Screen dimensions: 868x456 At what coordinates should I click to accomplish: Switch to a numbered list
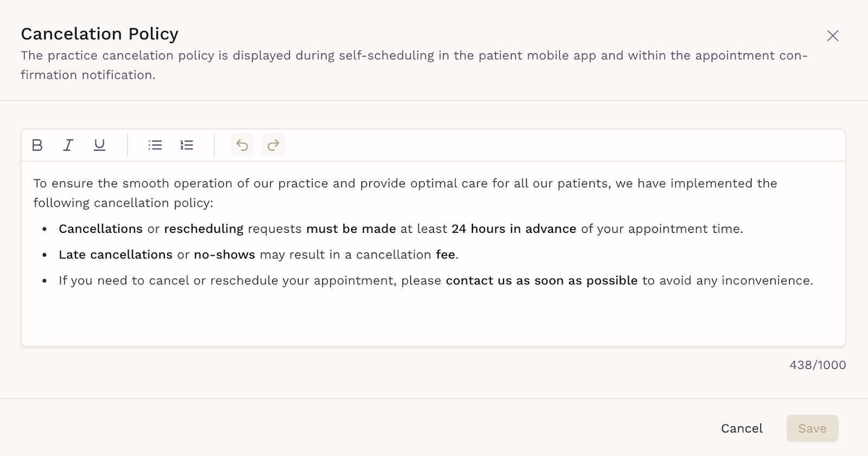(x=187, y=145)
